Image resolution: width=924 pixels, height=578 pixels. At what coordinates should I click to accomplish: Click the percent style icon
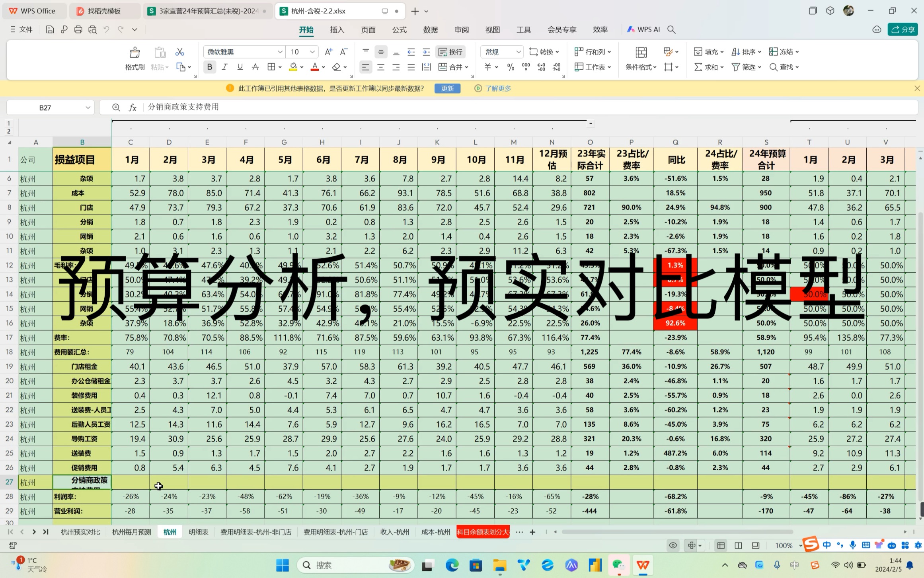pos(511,67)
